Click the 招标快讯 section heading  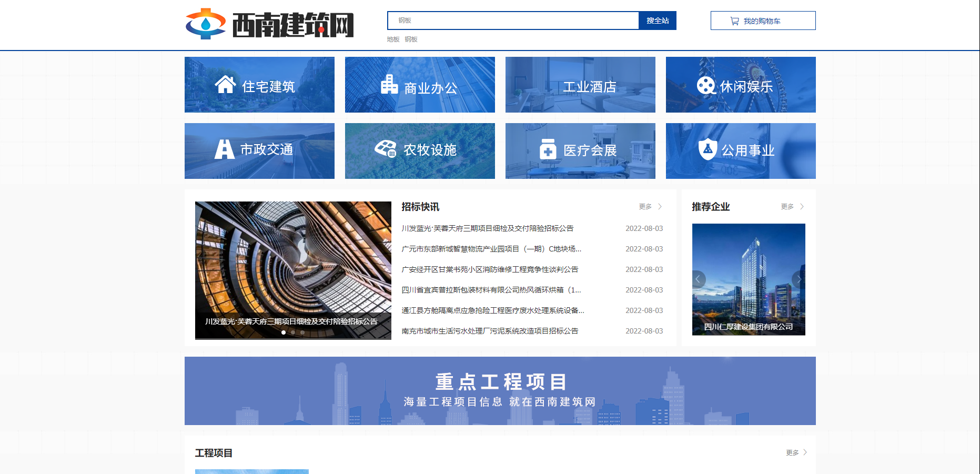420,207
